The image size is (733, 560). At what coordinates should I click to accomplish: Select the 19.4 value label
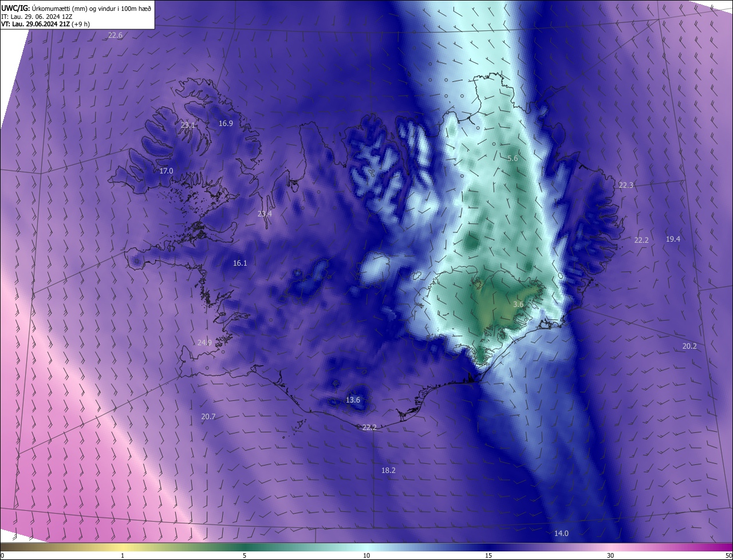click(673, 239)
